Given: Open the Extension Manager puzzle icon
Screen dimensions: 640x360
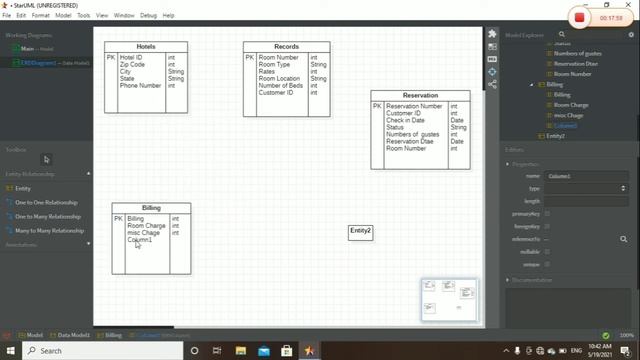Looking at the screenshot, I should coord(492,33).
